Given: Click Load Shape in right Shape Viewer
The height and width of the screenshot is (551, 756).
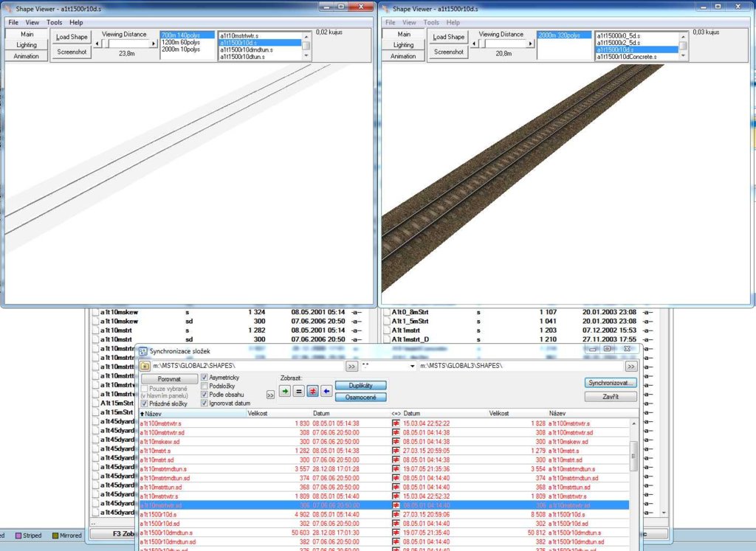Looking at the screenshot, I should click(x=448, y=37).
